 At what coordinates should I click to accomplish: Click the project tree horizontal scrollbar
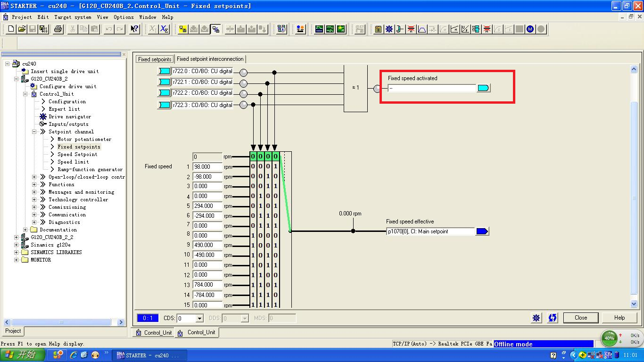pos(62,322)
